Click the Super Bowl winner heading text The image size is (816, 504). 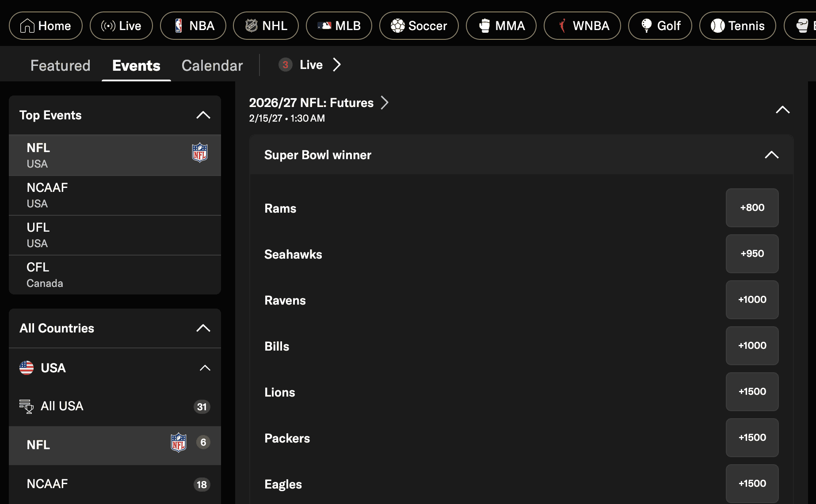click(x=318, y=155)
